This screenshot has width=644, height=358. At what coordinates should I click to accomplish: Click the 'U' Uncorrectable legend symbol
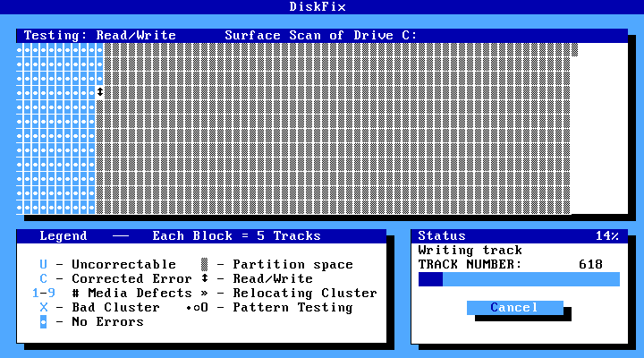coord(44,264)
